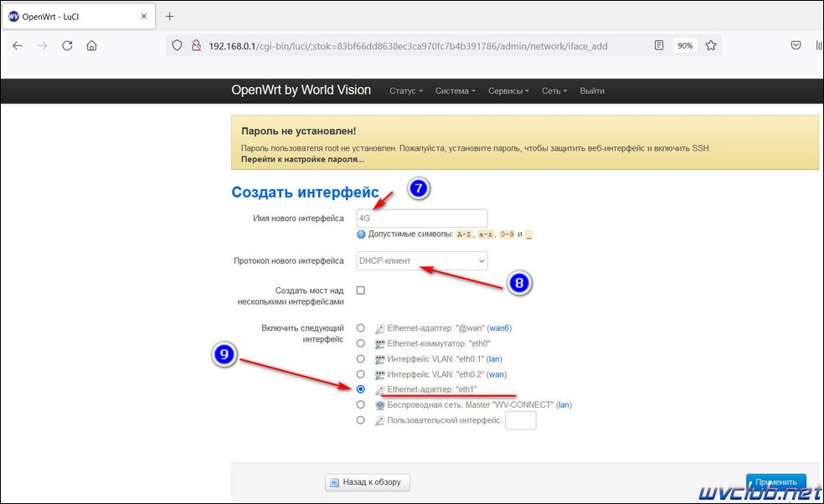Screen dimensions: 824x504
Task: Click the Ethernet adapter @wan icon
Action: pos(380,328)
